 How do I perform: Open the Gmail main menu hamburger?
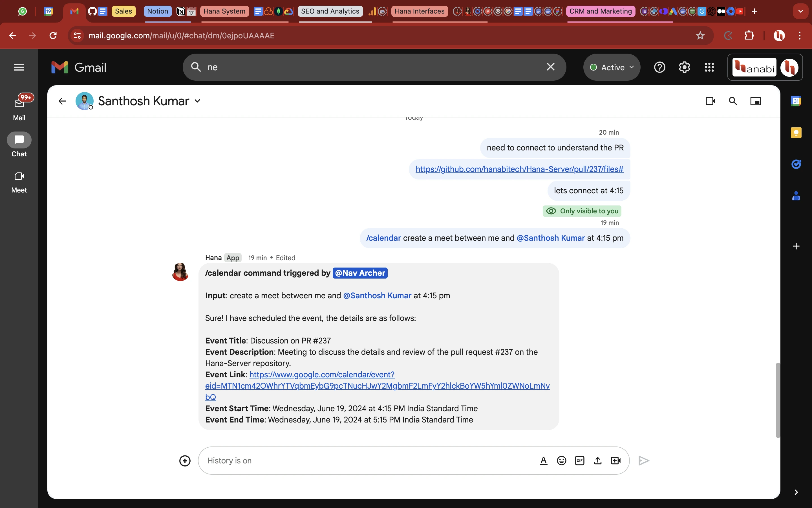pyautogui.click(x=19, y=67)
